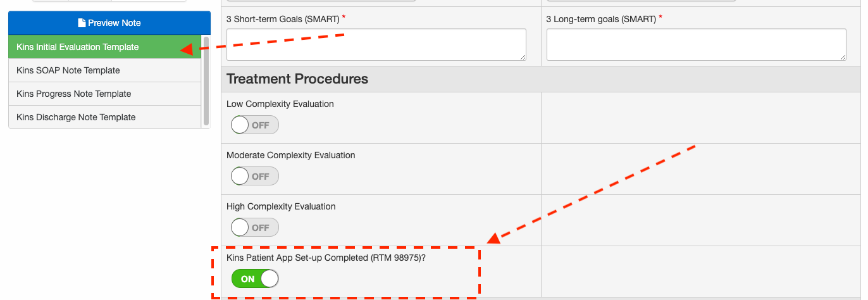Click the Treatment Procedures section header

pos(297,79)
